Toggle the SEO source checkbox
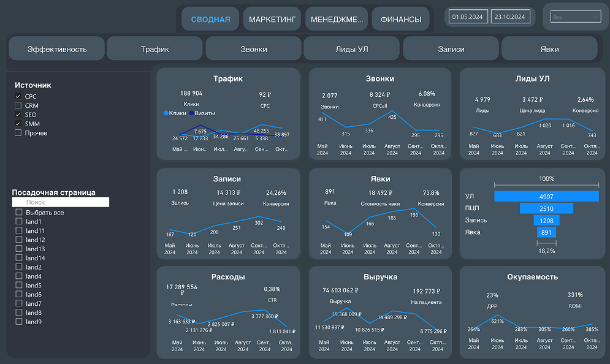This screenshot has width=610, height=364. pyautogui.click(x=18, y=115)
